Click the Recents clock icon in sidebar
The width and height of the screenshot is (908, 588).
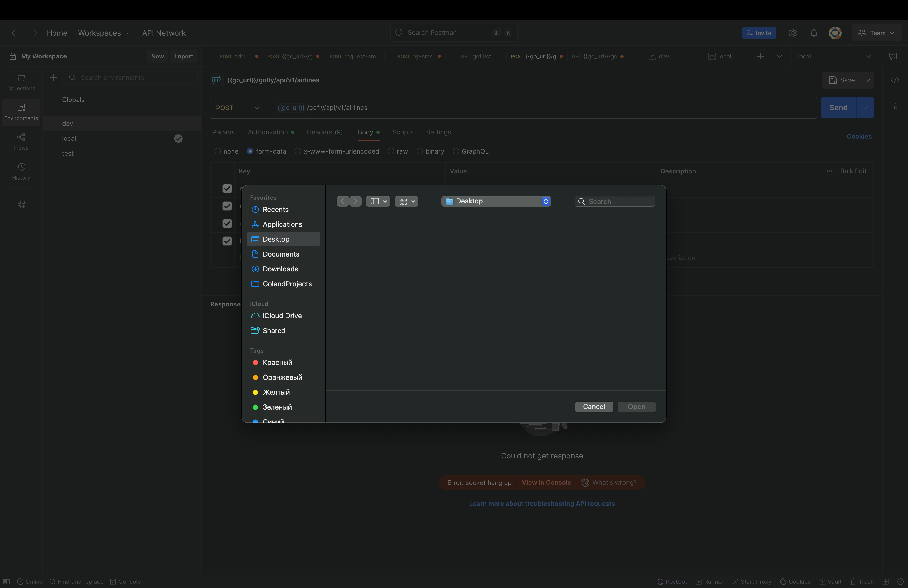pyautogui.click(x=255, y=210)
